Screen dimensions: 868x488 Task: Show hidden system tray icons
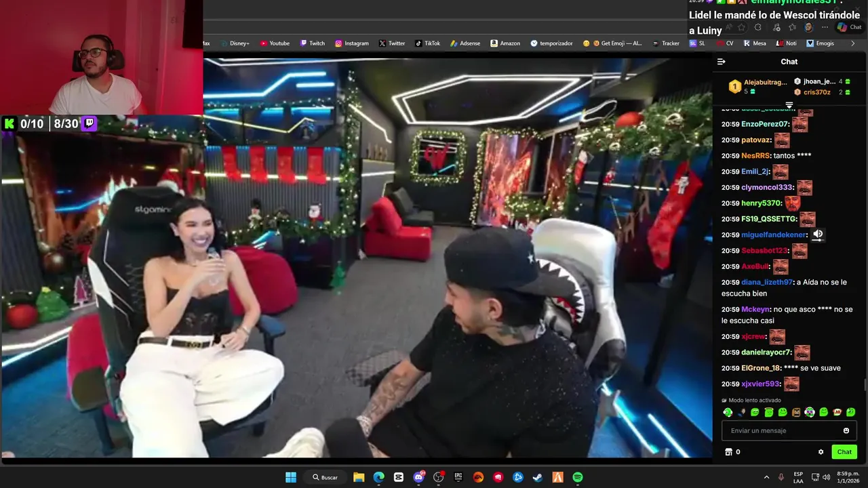pyautogui.click(x=766, y=477)
